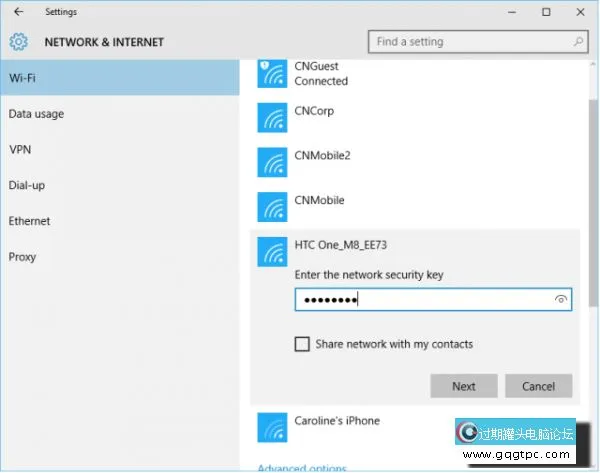Viewport: 600px width, 473px height.
Task: Select Proxy in the sidebar
Action: point(23,257)
